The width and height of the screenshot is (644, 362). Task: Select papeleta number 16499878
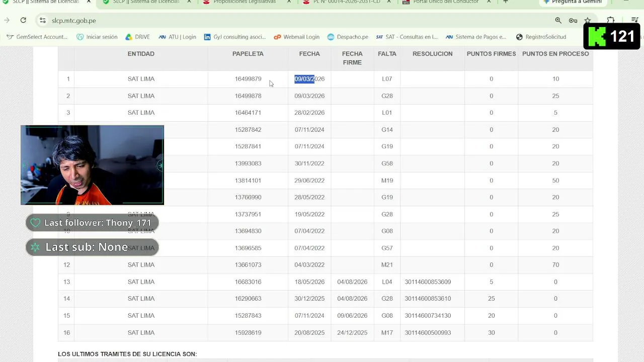click(x=248, y=96)
